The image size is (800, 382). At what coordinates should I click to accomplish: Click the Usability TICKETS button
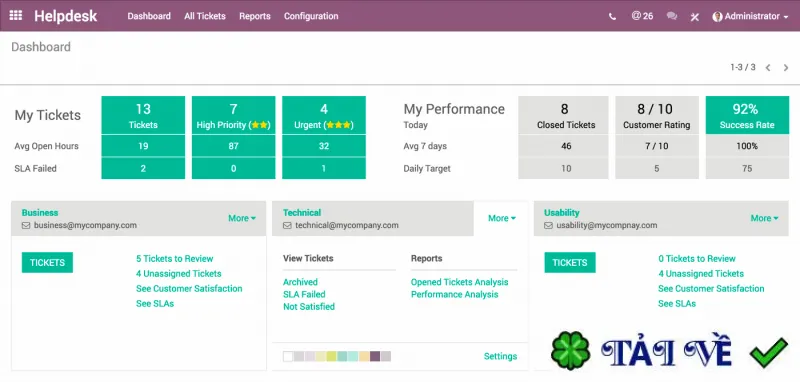pyautogui.click(x=569, y=262)
